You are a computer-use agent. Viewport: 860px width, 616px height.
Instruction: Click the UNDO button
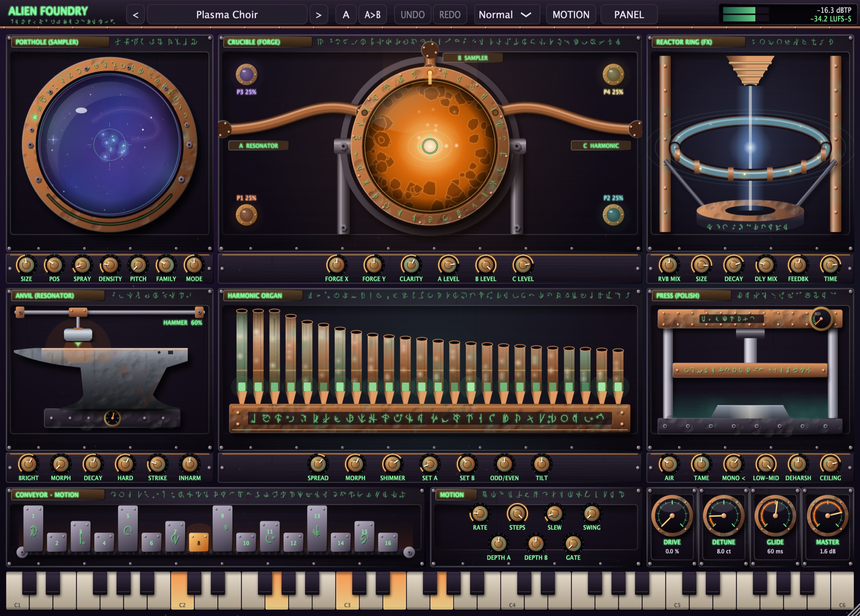point(412,15)
